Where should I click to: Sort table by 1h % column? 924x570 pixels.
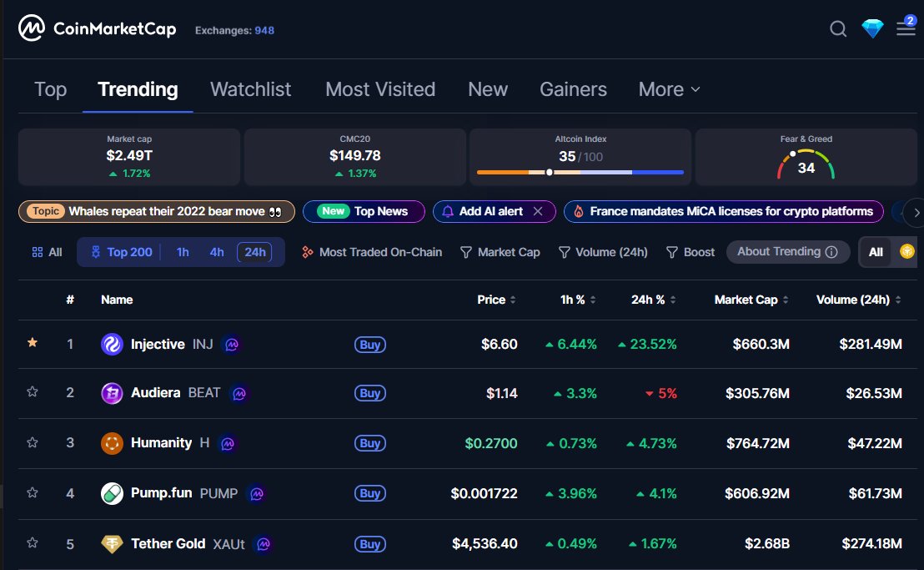click(x=577, y=300)
